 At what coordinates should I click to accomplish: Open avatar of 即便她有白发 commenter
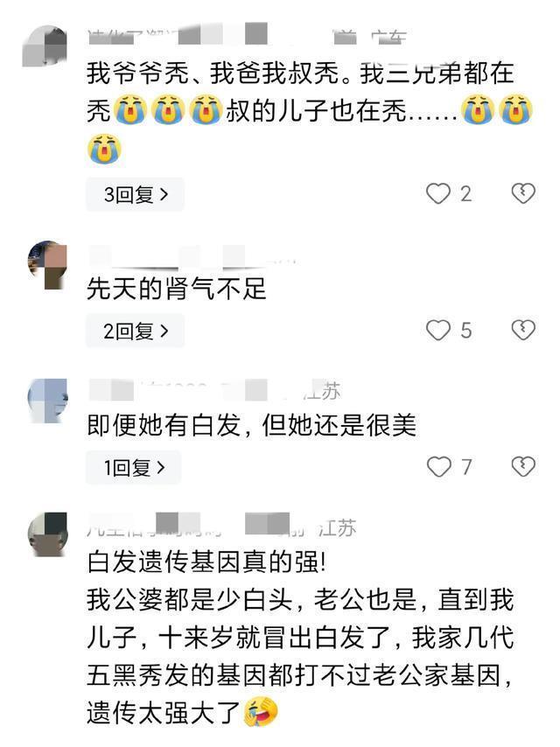47,401
